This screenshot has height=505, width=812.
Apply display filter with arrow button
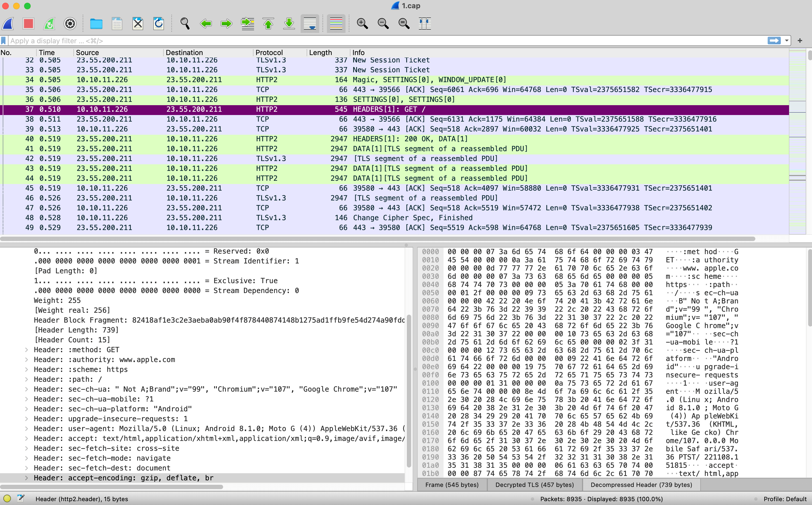pyautogui.click(x=774, y=41)
